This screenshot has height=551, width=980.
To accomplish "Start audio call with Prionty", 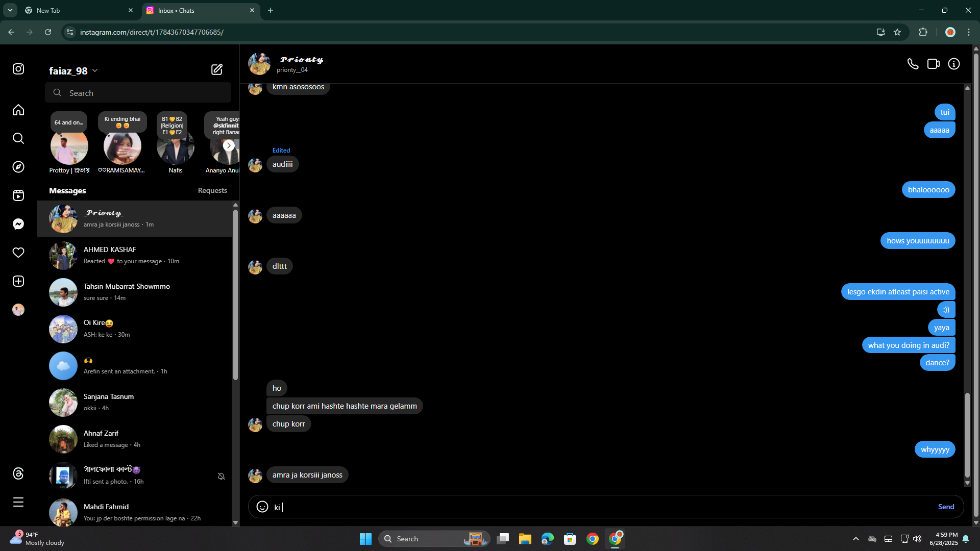I will (913, 64).
